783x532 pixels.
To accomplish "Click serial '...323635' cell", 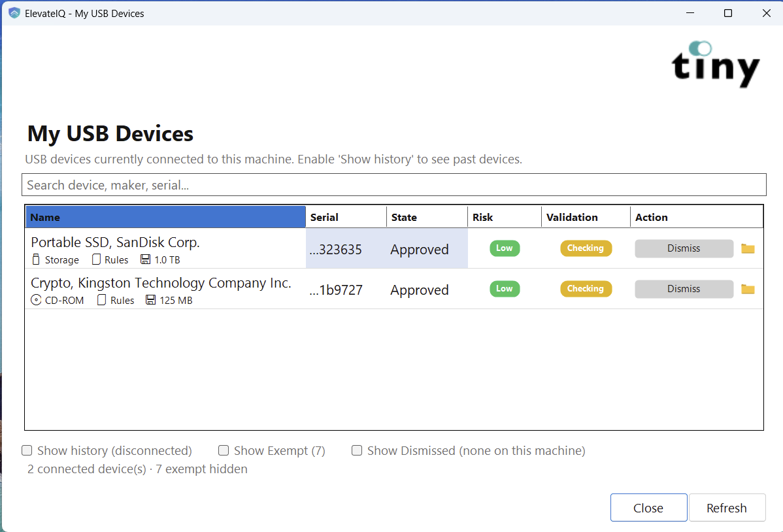I will [x=346, y=249].
